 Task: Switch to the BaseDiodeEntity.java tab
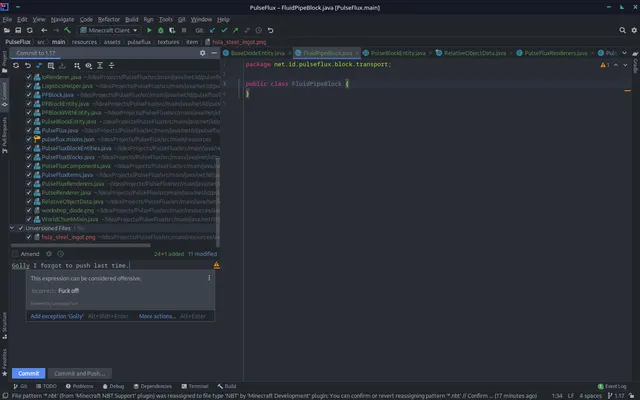[x=258, y=53]
